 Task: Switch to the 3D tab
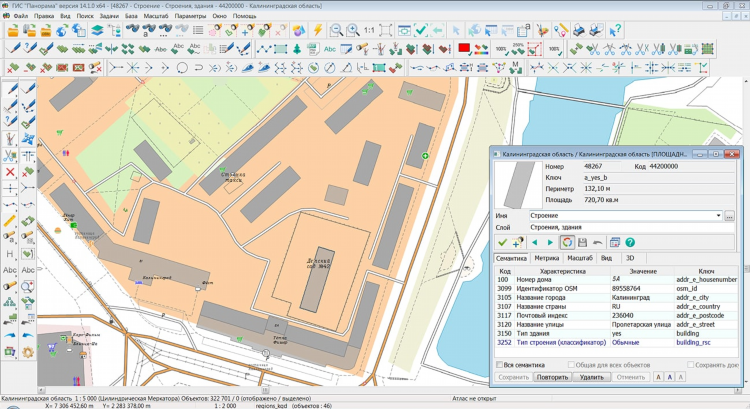[630, 258]
